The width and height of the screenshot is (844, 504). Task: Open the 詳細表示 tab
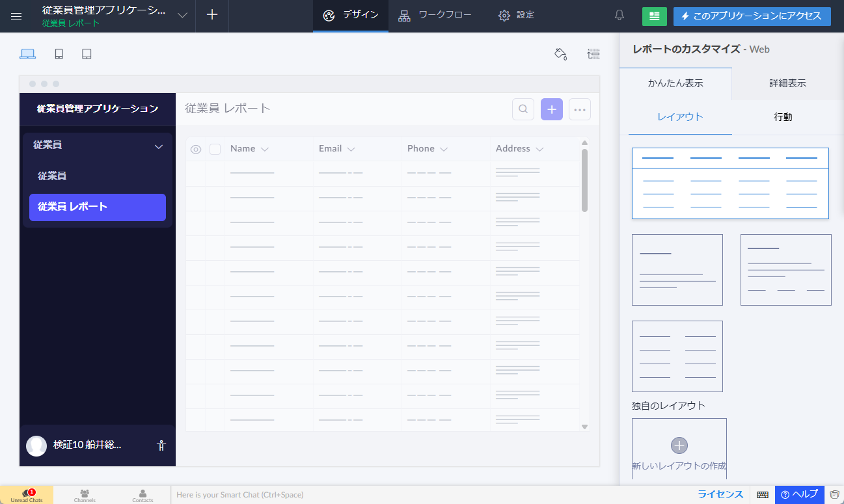(787, 83)
